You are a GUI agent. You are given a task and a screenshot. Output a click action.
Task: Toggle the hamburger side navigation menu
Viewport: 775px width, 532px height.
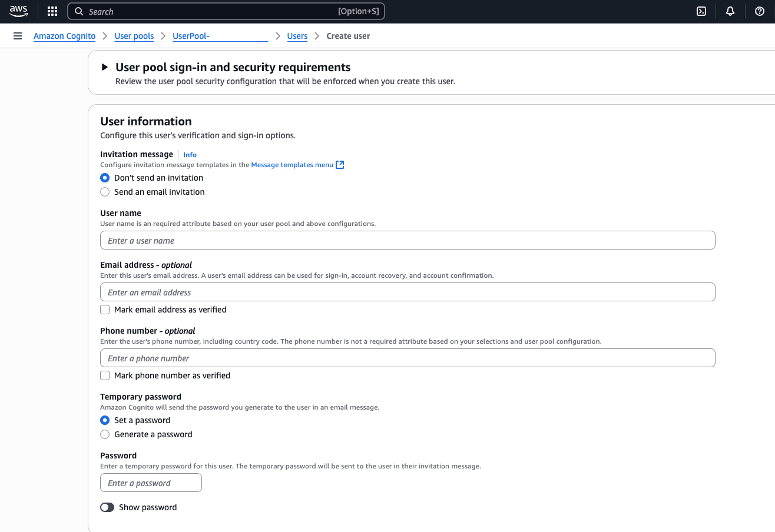(x=18, y=36)
